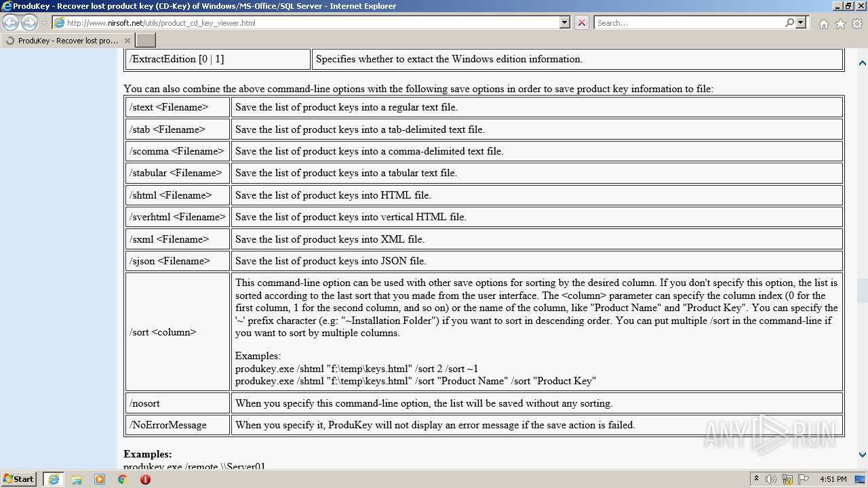Image resolution: width=868 pixels, height=488 pixels.
Task: Expand the address bar dropdown arrow
Action: click(565, 22)
